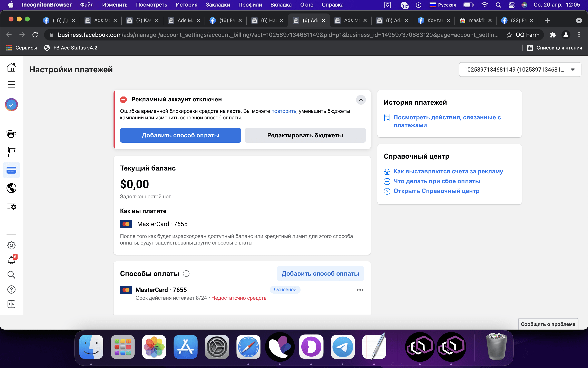Open three-dot menu for MasterCard 7655
This screenshot has width=588, height=368.
pyautogui.click(x=360, y=290)
